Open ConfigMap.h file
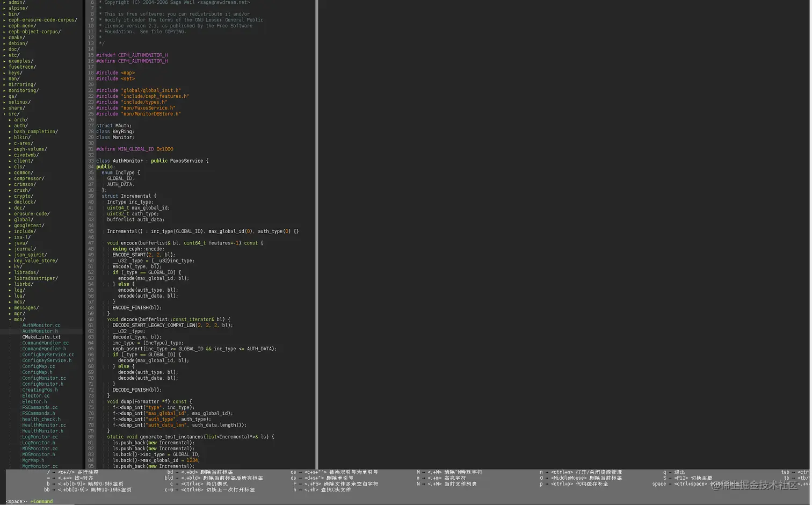Viewport: 812px width, 505px height. (37, 372)
